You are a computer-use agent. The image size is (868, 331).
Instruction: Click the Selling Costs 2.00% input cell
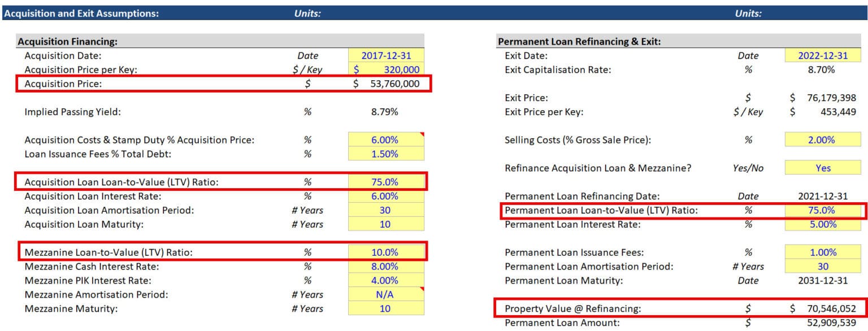click(x=823, y=140)
